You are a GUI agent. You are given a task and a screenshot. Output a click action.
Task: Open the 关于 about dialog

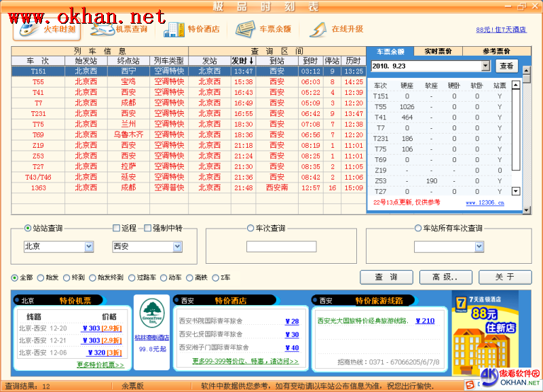point(505,277)
